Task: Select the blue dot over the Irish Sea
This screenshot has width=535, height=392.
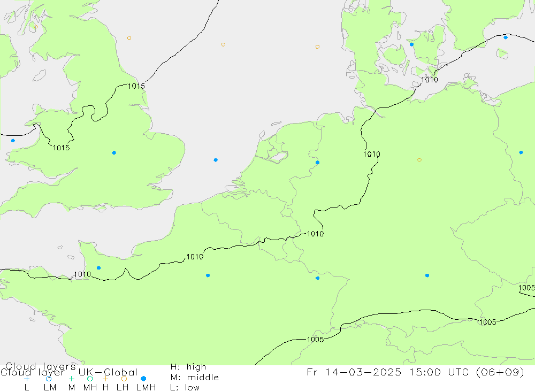Action: tap(13, 141)
